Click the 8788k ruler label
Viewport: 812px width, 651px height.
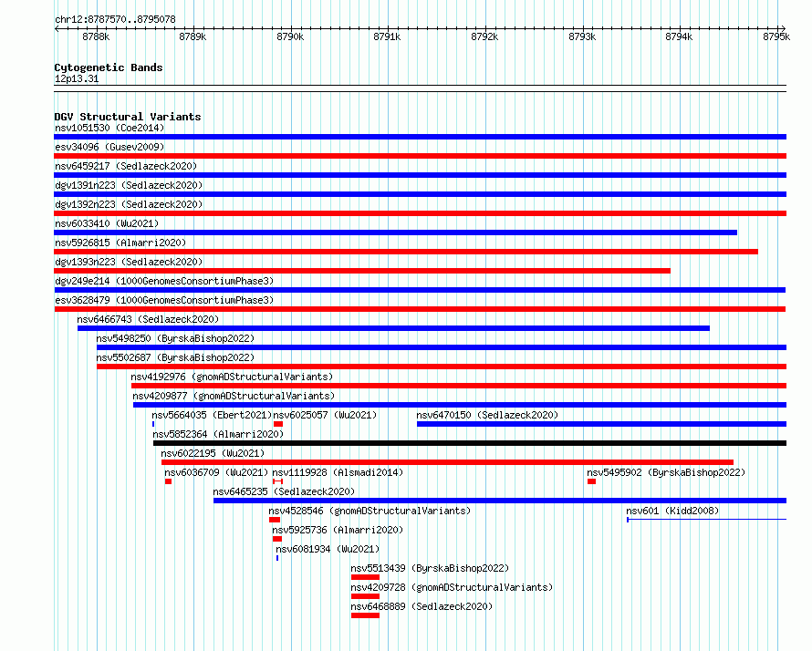tap(96, 36)
